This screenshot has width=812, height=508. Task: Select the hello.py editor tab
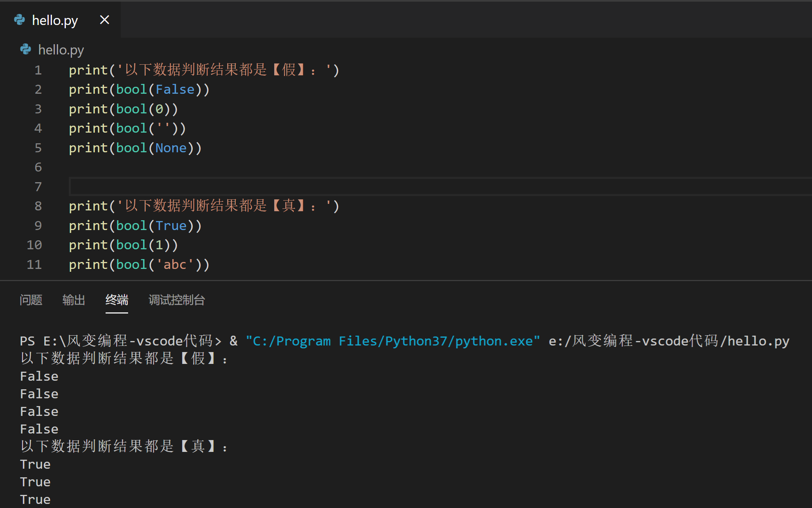point(55,20)
